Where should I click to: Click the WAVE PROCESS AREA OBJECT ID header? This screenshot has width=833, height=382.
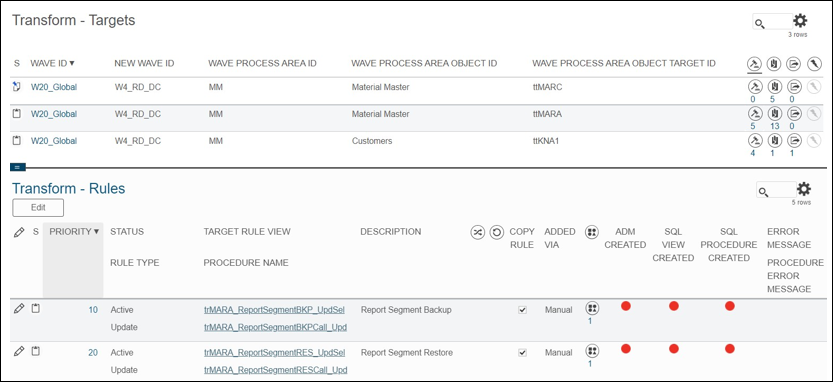coord(424,63)
